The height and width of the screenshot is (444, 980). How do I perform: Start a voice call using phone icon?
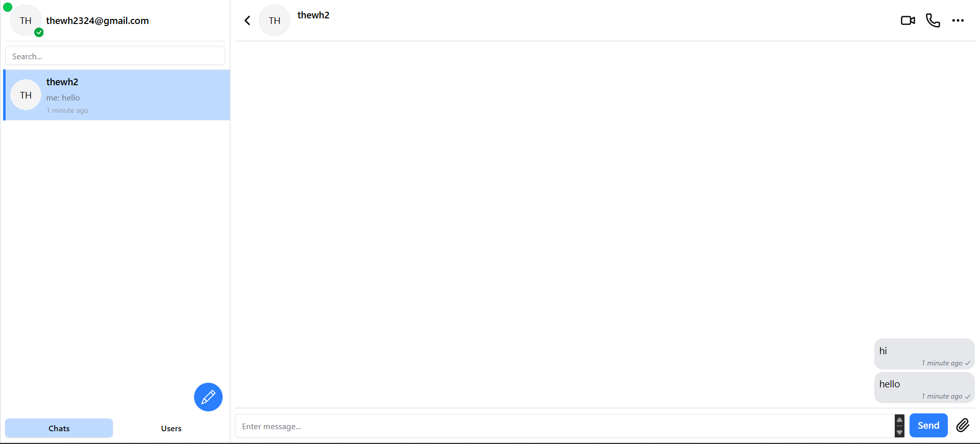tap(933, 20)
